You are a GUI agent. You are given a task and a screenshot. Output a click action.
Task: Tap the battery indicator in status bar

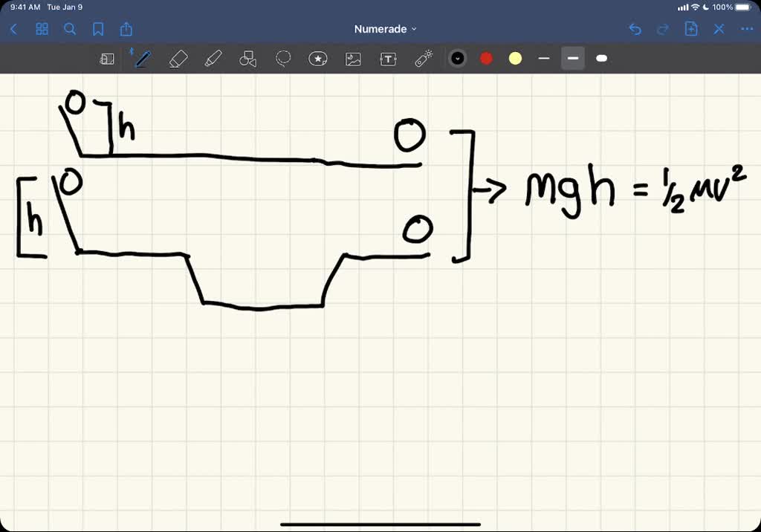[743, 7]
